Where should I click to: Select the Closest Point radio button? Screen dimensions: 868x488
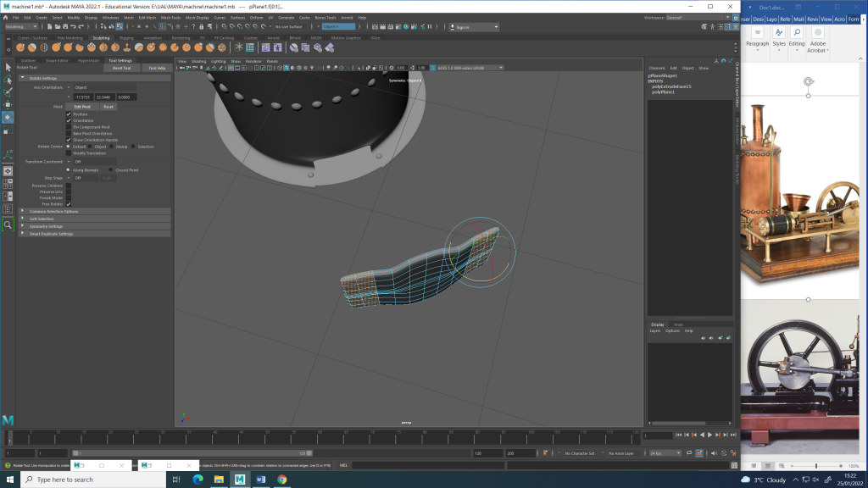111,170
